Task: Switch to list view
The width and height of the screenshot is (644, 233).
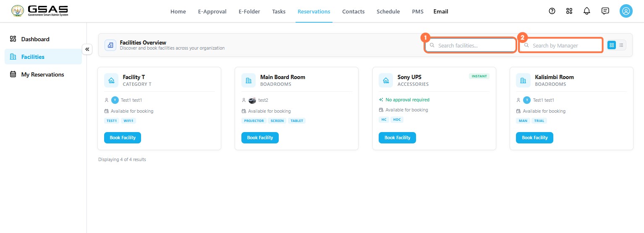Action: pos(621,45)
